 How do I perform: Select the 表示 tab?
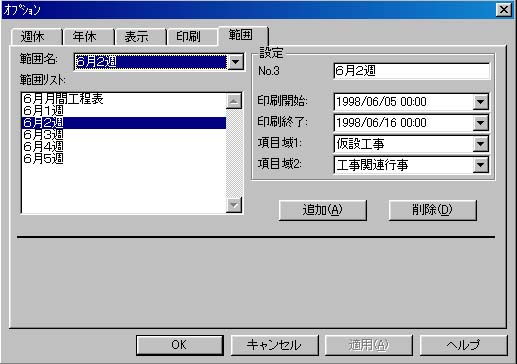pos(140,36)
